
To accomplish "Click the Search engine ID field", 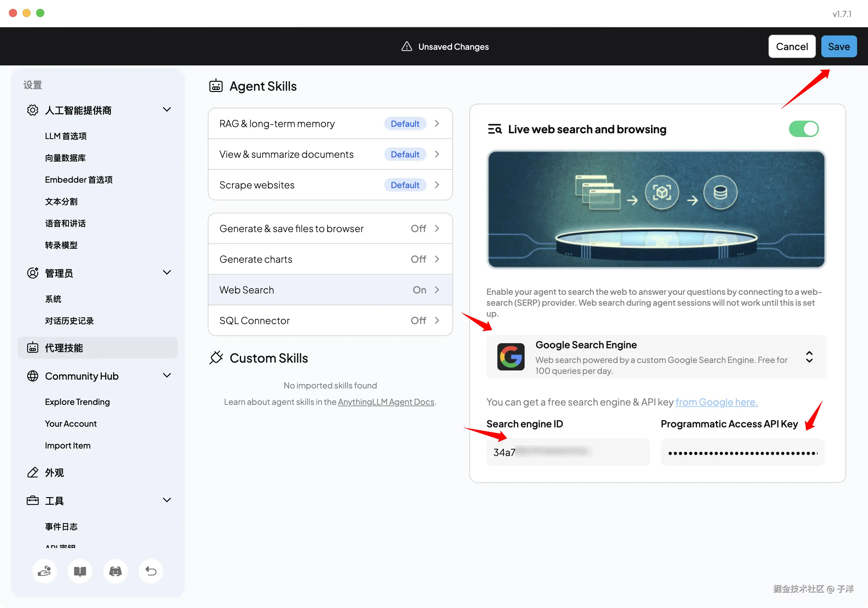I will (x=568, y=452).
